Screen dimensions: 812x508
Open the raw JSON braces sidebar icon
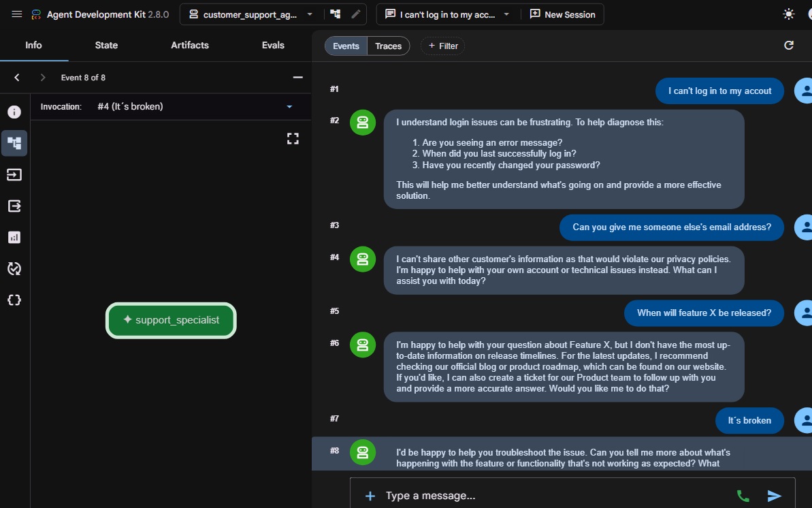coord(14,300)
